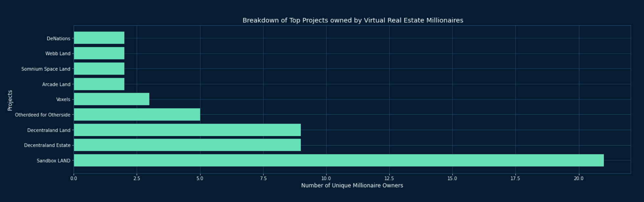The height and width of the screenshot is (202, 644).
Task: Click the Voxels bar
Action: click(112, 99)
